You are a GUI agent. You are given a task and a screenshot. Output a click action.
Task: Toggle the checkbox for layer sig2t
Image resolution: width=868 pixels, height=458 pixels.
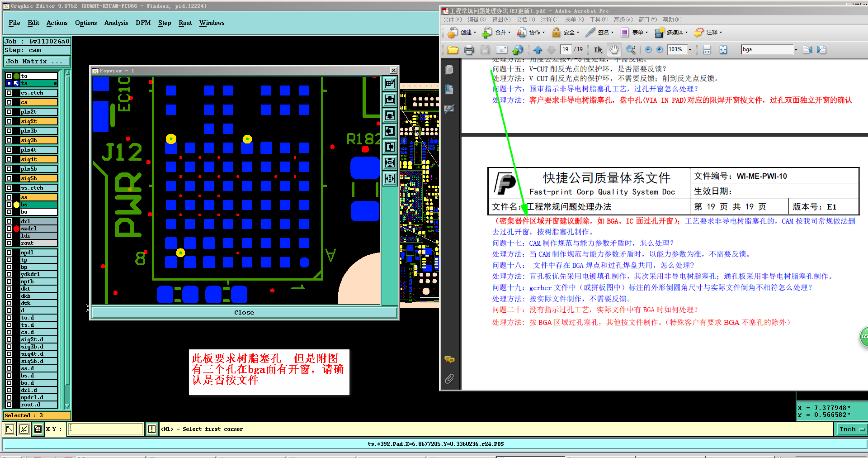(x=9, y=121)
